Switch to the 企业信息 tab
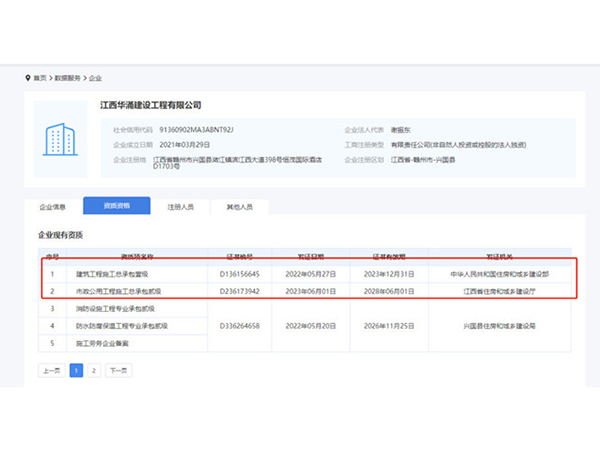Screen dimensions: 600x450 (x=53, y=207)
